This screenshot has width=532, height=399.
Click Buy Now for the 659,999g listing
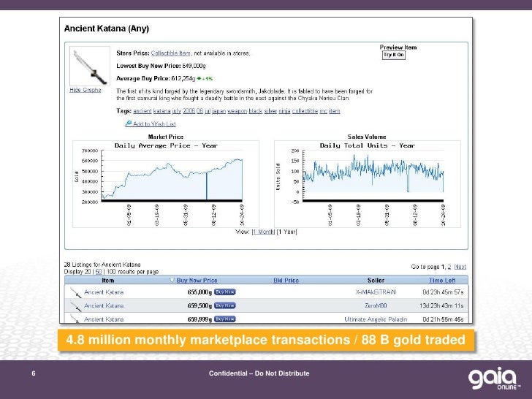(x=225, y=319)
